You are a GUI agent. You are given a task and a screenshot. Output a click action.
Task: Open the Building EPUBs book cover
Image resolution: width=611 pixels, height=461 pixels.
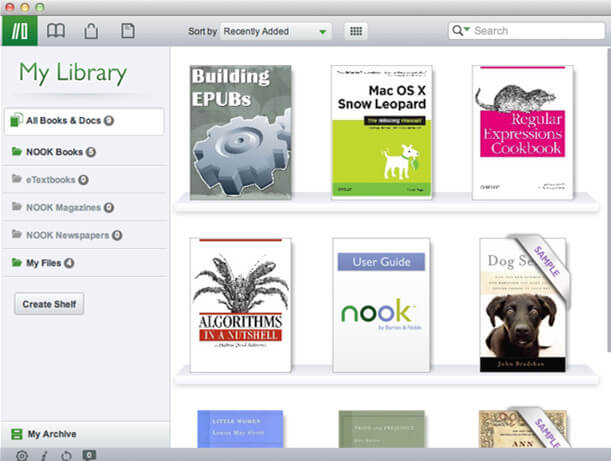[x=240, y=132]
